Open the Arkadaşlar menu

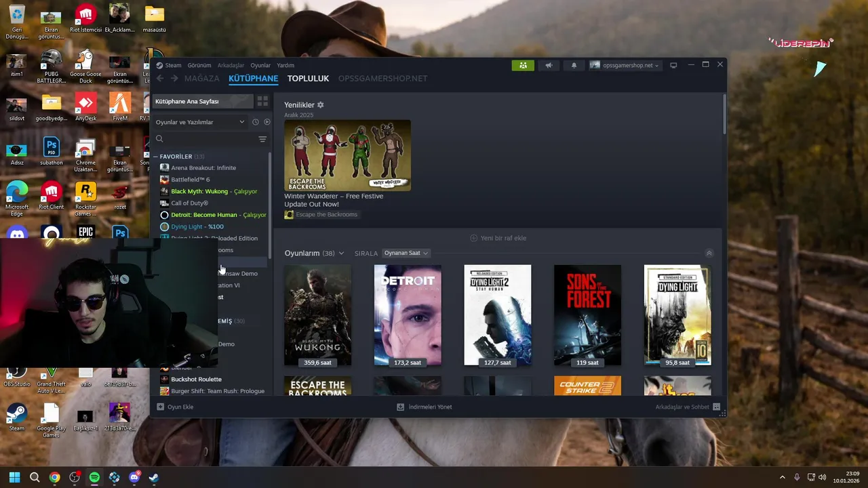click(231, 65)
